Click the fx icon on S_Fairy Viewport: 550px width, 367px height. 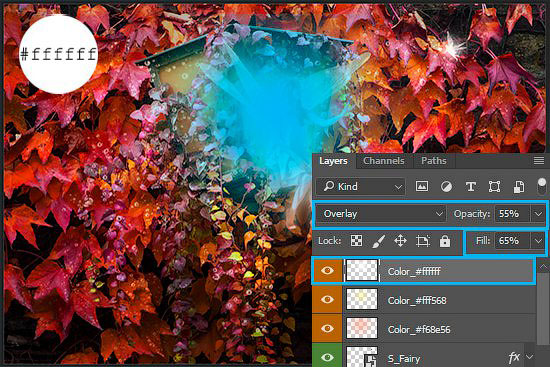pos(514,358)
